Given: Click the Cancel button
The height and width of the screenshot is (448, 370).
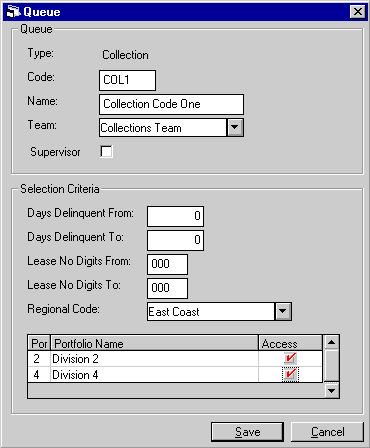Looking at the screenshot, I should (x=327, y=432).
